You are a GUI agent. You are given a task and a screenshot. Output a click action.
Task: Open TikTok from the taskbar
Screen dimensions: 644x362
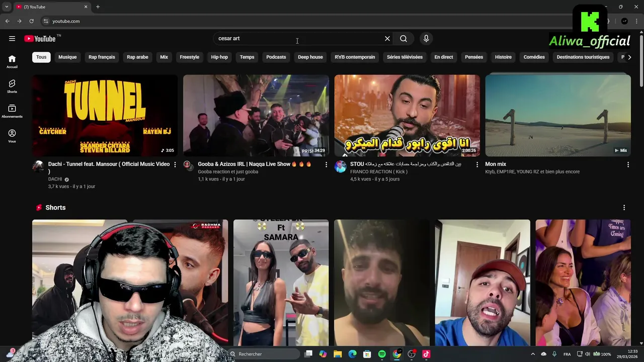(x=426, y=354)
